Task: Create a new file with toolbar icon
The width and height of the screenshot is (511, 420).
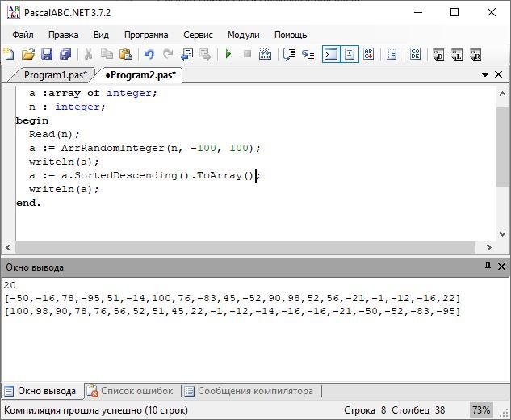Action: [9, 54]
